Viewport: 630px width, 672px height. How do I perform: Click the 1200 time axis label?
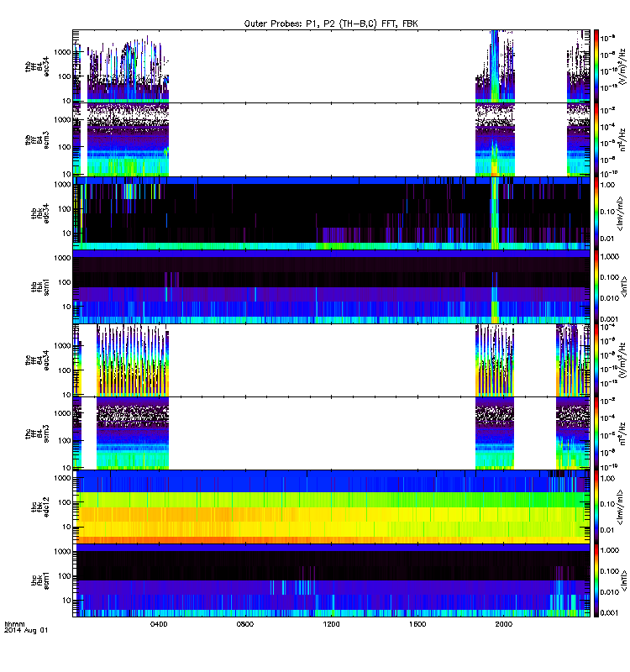(x=331, y=624)
